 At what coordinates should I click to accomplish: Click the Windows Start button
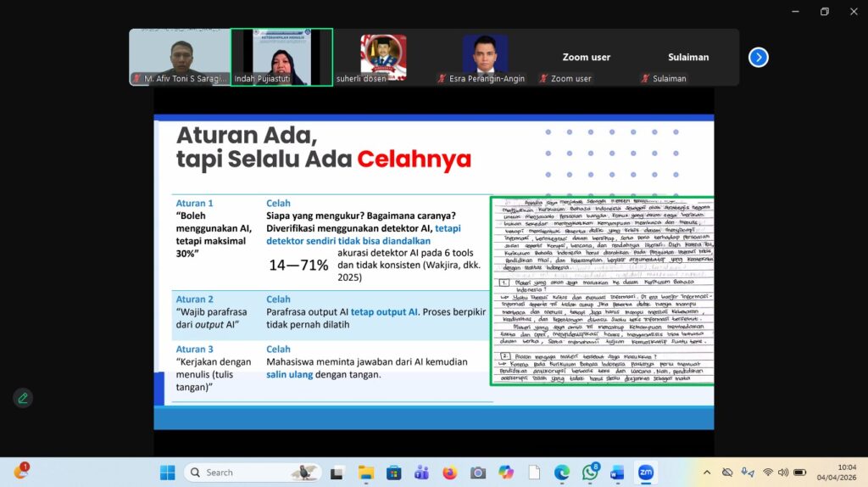pos(167,473)
